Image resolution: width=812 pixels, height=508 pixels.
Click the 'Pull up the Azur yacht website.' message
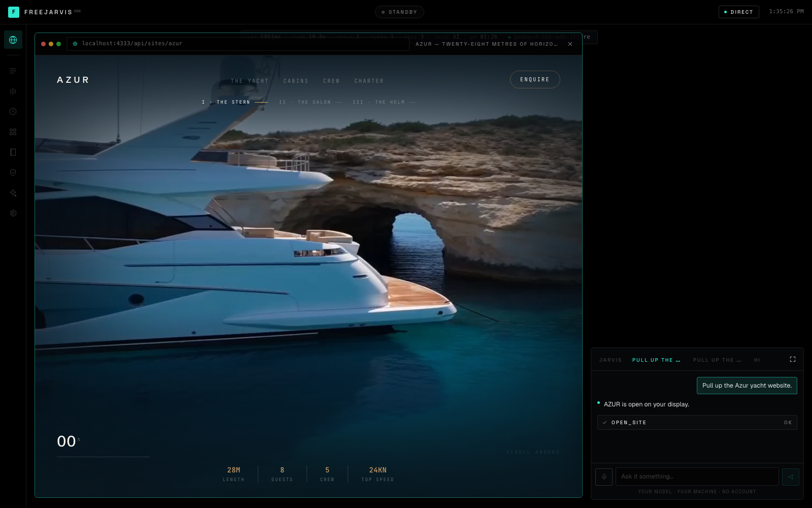[x=747, y=386]
